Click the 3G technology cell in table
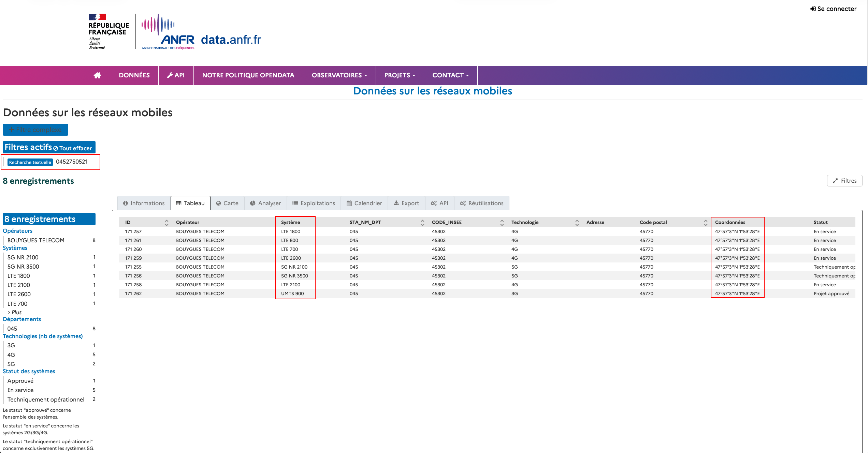The height and width of the screenshot is (453, 868). tap(515, 293)
